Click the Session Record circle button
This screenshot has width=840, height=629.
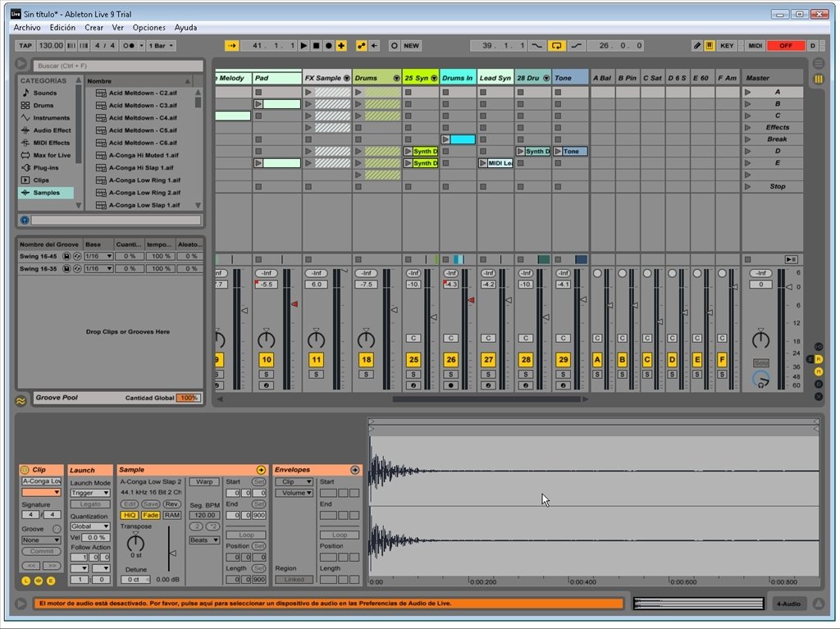[395, 46]
